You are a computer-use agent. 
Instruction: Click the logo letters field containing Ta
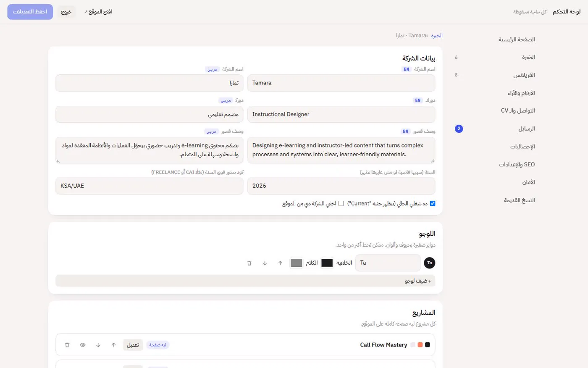pyautogui.click(x=388, y=263)
